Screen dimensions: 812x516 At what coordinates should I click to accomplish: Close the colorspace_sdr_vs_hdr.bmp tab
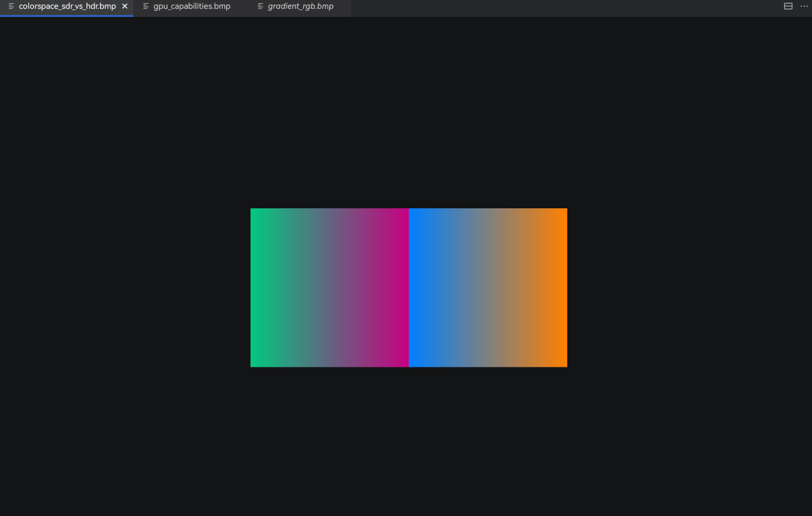125,6
